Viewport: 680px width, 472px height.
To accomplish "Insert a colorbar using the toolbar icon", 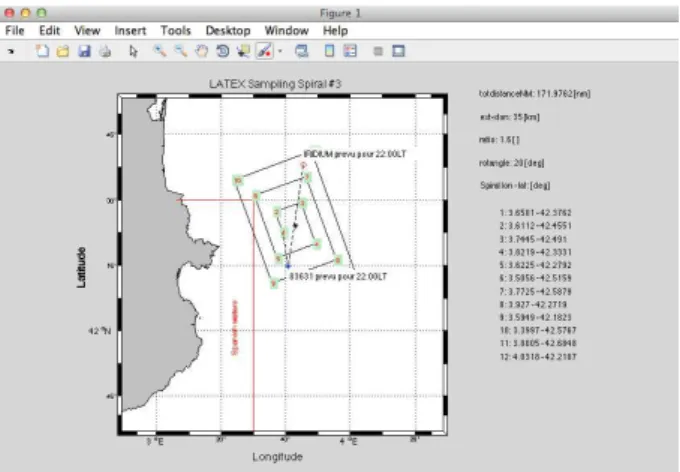I will (329, 51).
